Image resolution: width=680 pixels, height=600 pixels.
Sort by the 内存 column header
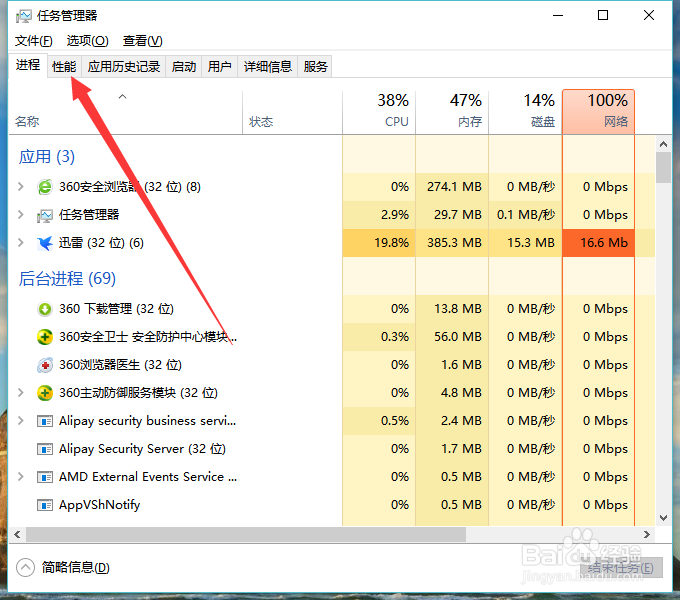[x=452, y=112]
